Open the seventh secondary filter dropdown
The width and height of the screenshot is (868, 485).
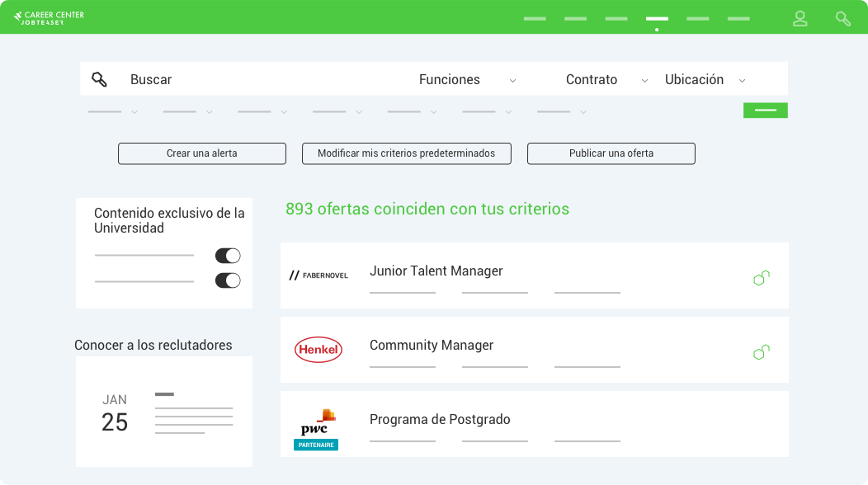[561, 112]
